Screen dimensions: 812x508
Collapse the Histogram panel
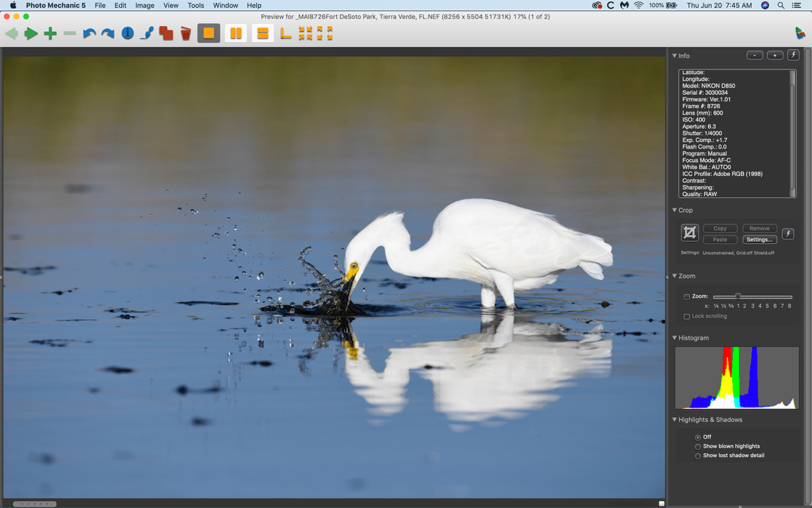click(x=675, y=337)
